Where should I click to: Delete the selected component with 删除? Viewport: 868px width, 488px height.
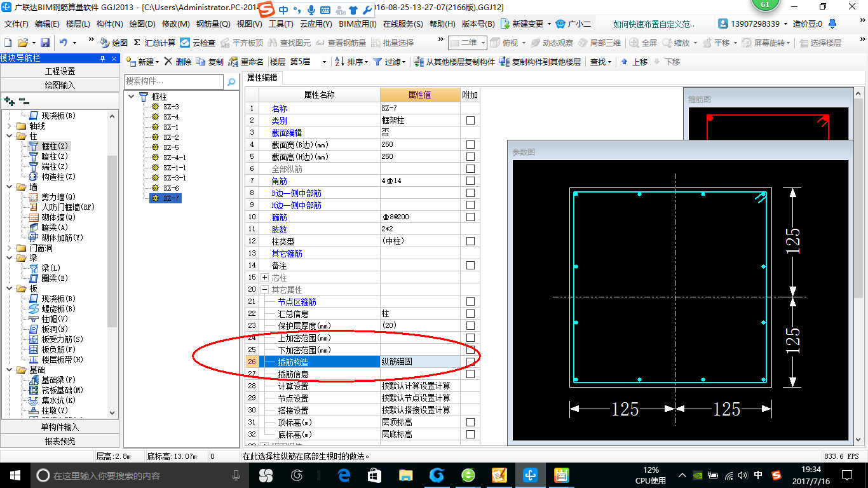tap(177, 62)
